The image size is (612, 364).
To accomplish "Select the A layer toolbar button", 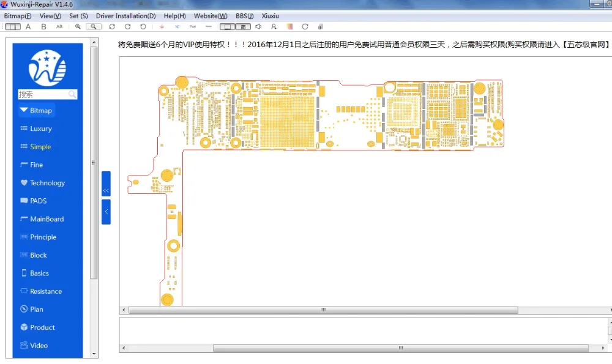I will coord(28,26).
